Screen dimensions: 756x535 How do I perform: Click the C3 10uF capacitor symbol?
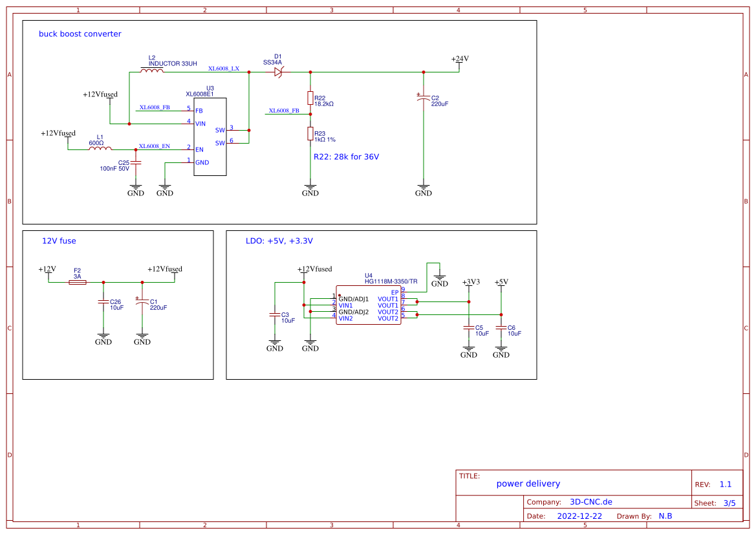(275, 314)
